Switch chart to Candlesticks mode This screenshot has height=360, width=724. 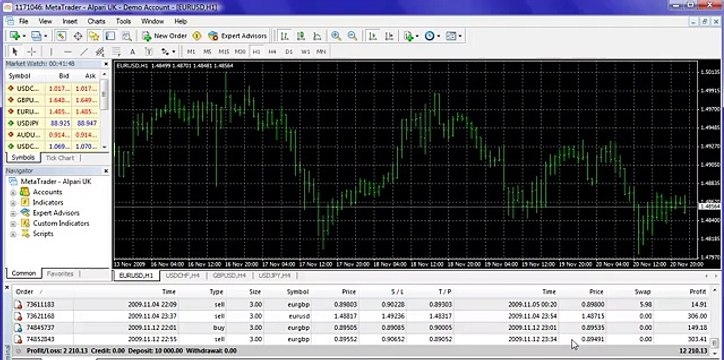[301, 36]
